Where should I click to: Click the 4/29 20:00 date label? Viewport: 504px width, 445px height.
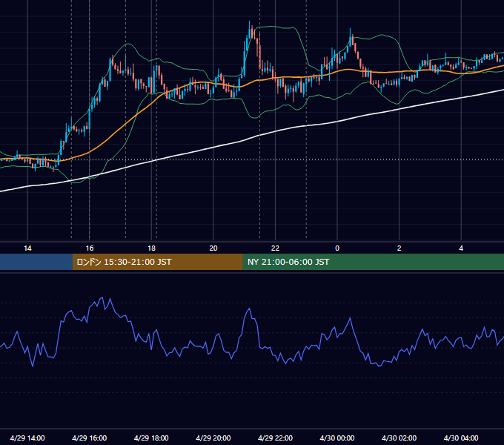click(213, 438)
